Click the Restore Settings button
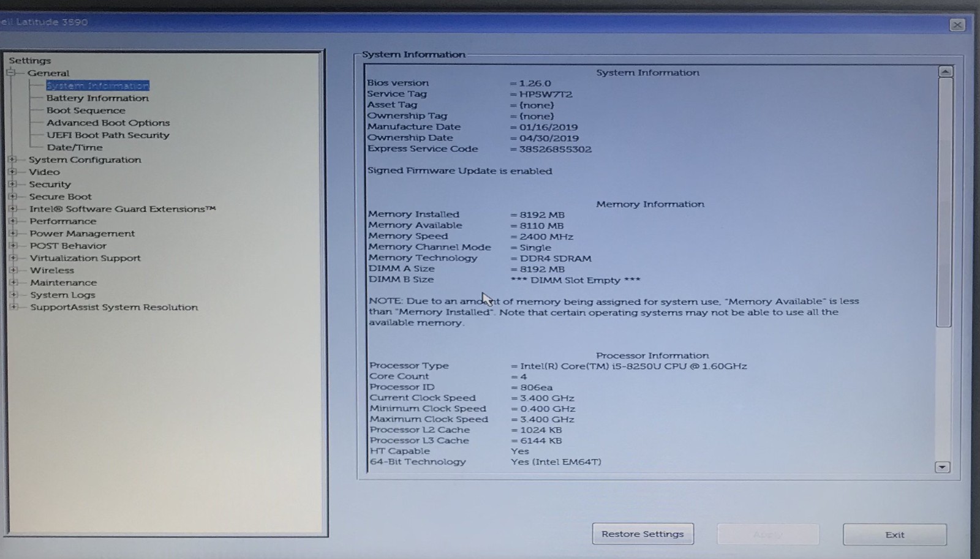Image resolution: width=980 pixels, height=559 pixels. (643, 534)
